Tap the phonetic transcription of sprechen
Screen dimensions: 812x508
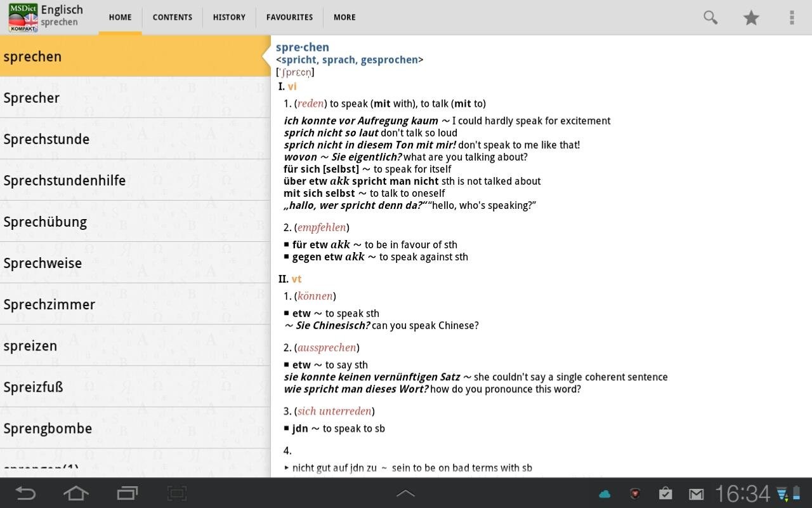tap(295, 72)
